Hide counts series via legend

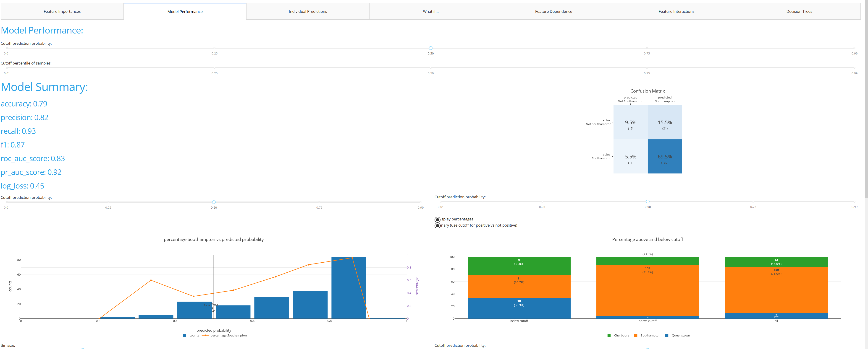pos(194,336)
